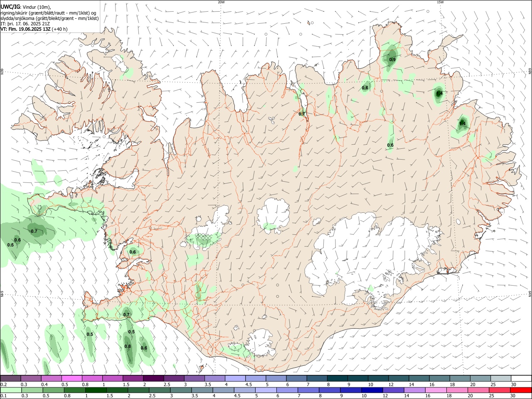Click the violet 12–14 rain legend swatch
Image resolution: width=532 pixels, height=399 pixels.
point(394,390)
